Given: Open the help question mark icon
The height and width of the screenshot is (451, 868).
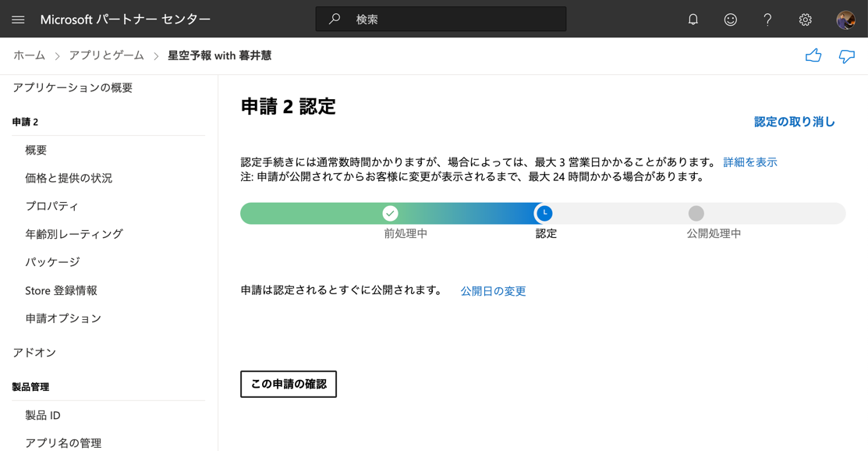Looking at the screenshot, I should click(x=767, y=20).
